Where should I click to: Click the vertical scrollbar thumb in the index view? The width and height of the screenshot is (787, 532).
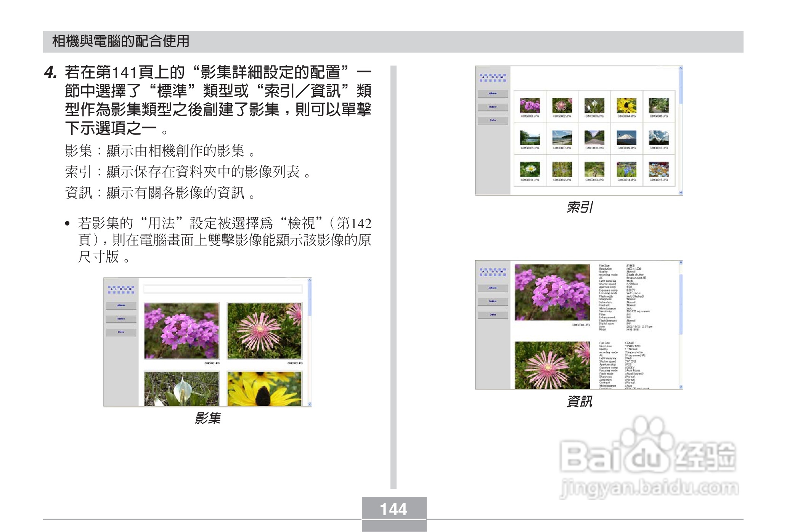(681, 86)
